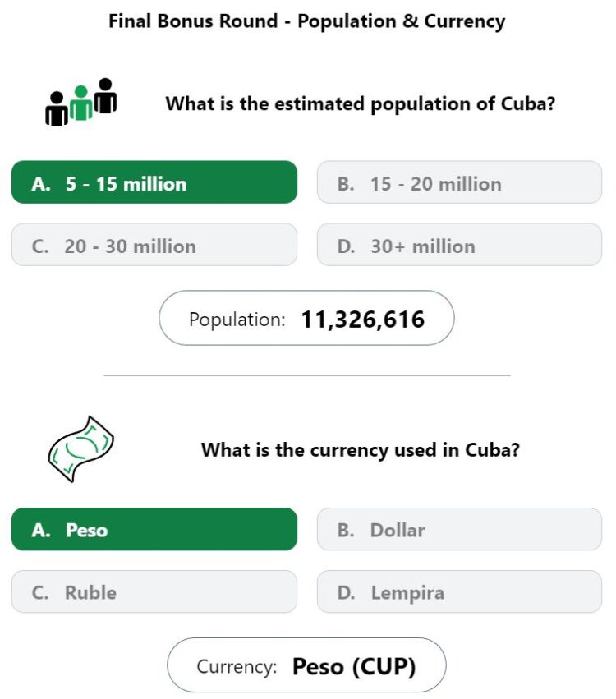The width and height of the screenshot is (616, 699).
Task: Choose the Dollar currency option
Action: coord(459,529)
